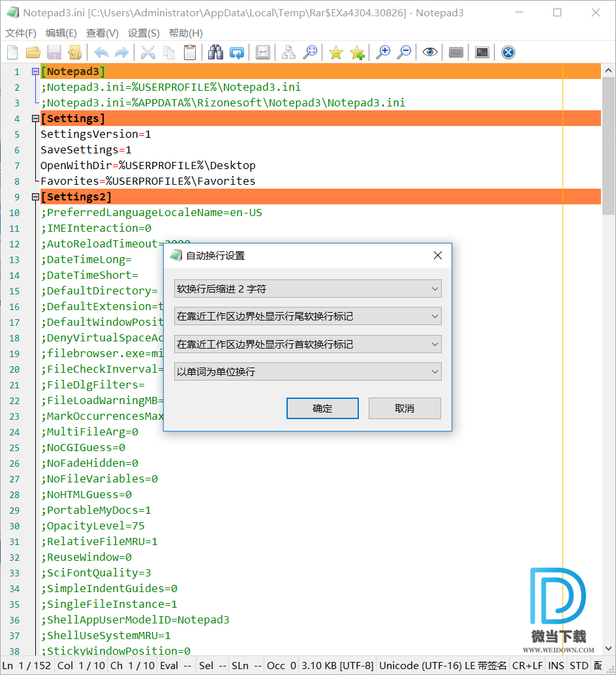Open the 以单词为单位换行 dropdown
Image resolution: width=616 pixels, height=675 pixels.
[x=308, y=372]
